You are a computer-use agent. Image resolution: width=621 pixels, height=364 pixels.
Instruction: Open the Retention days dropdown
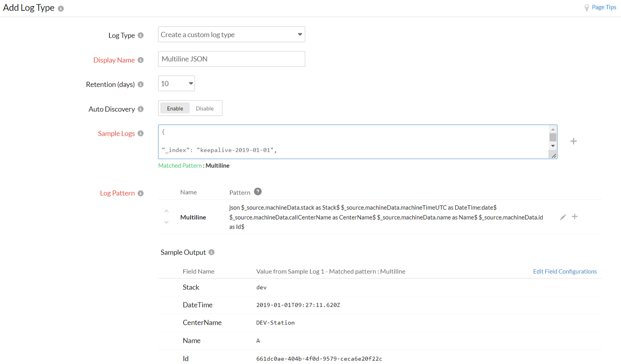coord(177,84)
